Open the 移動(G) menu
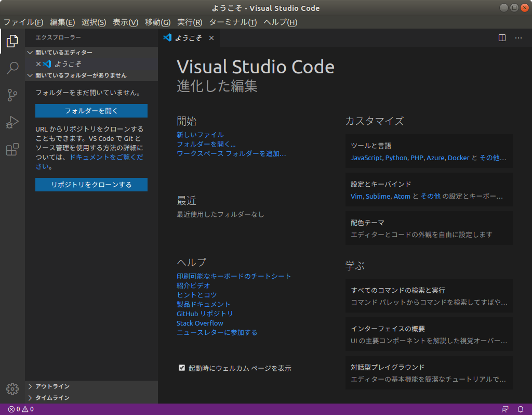532x415 pixels. [x=158, y=22]
